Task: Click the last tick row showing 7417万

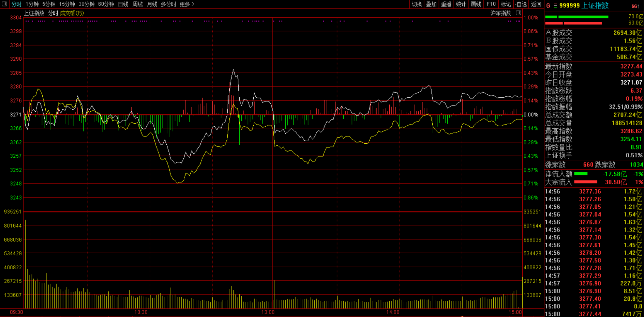Action: (594, 314)
